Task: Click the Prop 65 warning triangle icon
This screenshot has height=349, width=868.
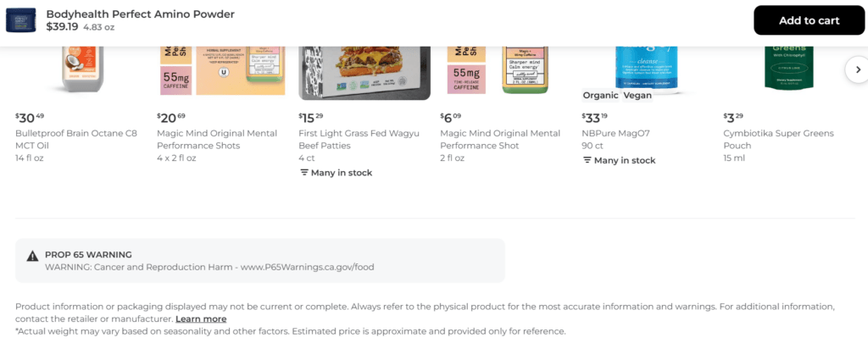Action: (32, 255)
